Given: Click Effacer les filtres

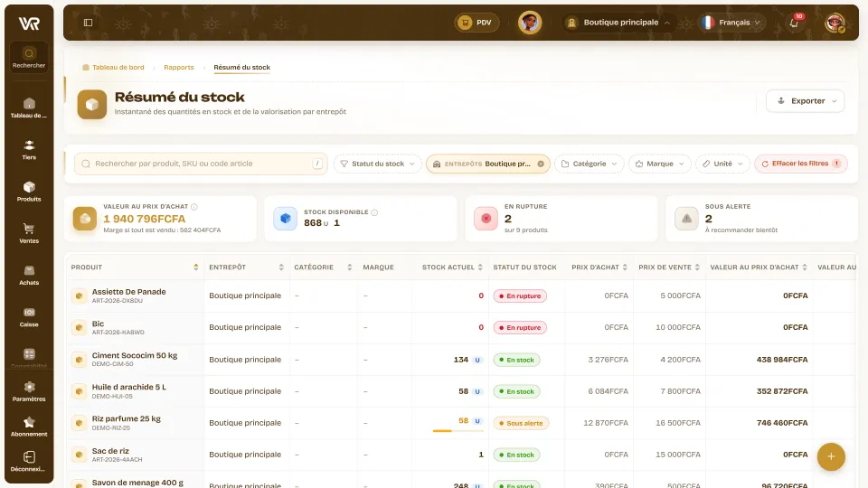Looking at the screenshot, I should coord(800,164).
